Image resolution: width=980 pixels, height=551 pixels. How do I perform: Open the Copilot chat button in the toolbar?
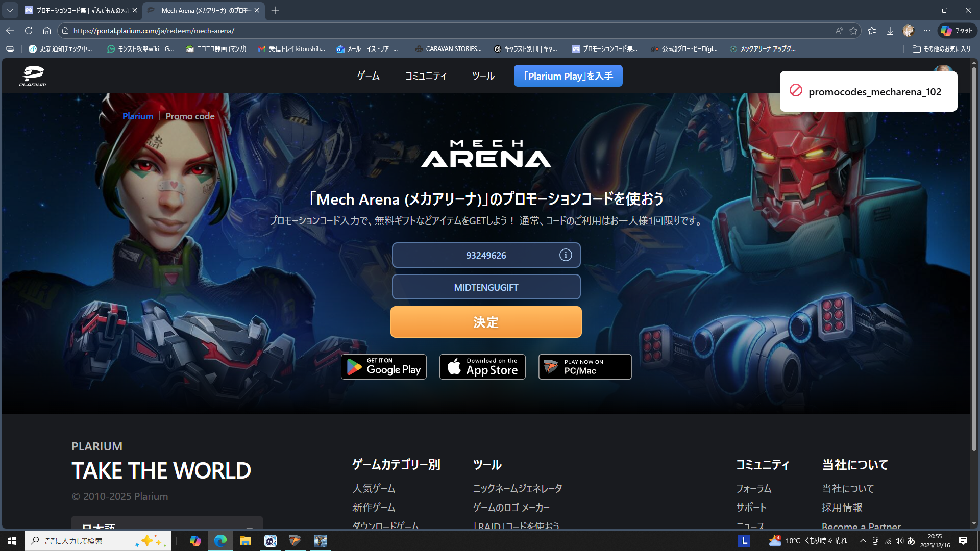pyautogui.click(x=957, y=31)
